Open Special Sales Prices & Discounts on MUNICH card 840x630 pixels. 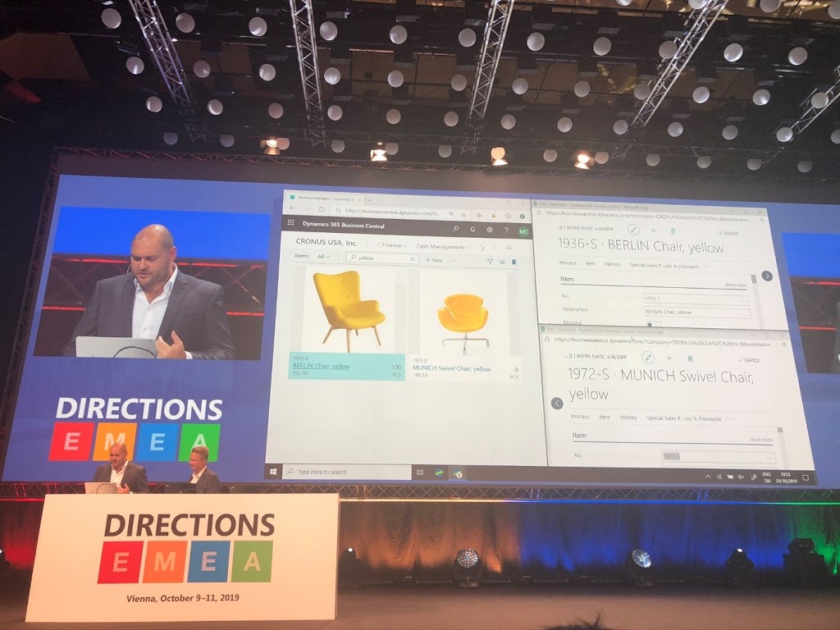(683, 418)
